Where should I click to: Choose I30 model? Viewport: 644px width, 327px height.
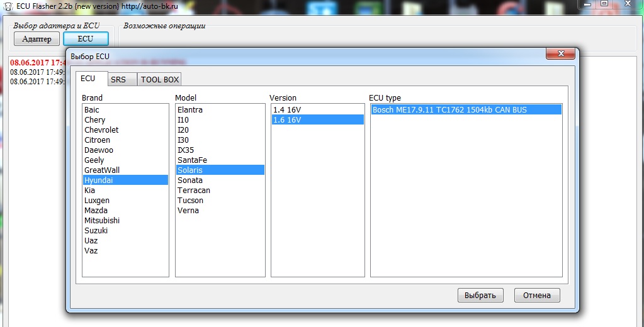point(220,140)
